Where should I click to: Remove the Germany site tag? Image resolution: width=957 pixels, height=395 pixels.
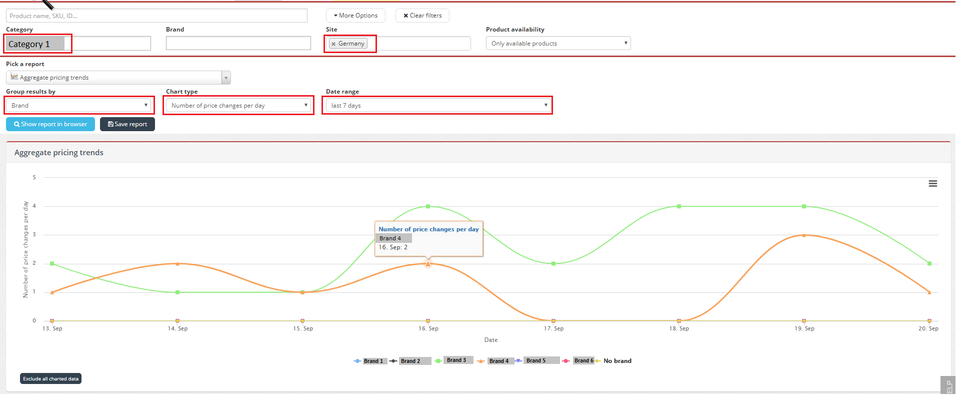[333, 44]
